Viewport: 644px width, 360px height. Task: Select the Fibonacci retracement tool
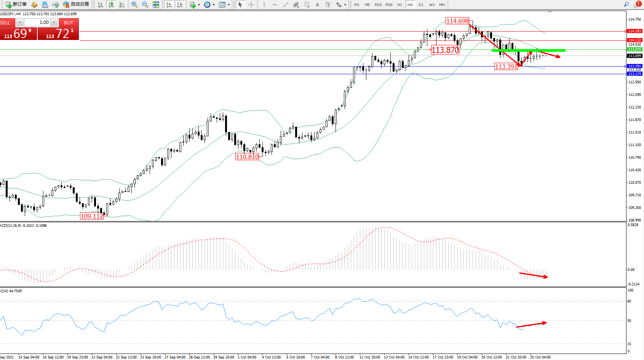[307, 5]
